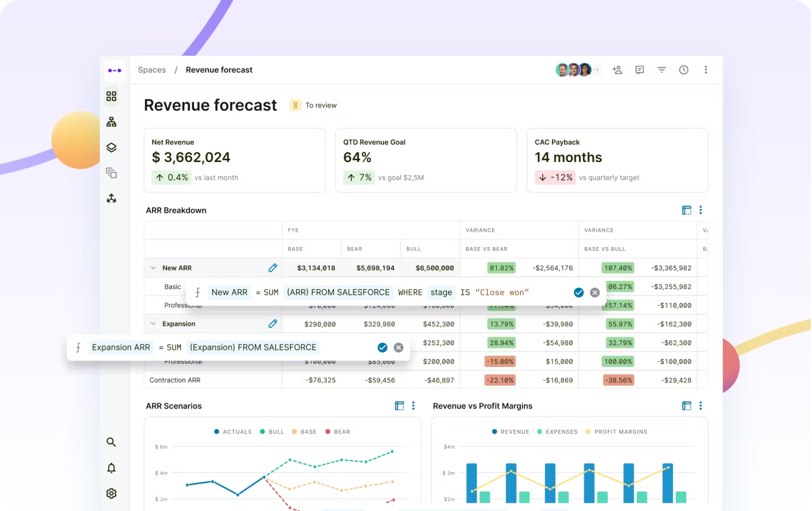Open the app logo home icon
Screen dimensions: 812x511
pyautogui.click(x=115, y=70)
